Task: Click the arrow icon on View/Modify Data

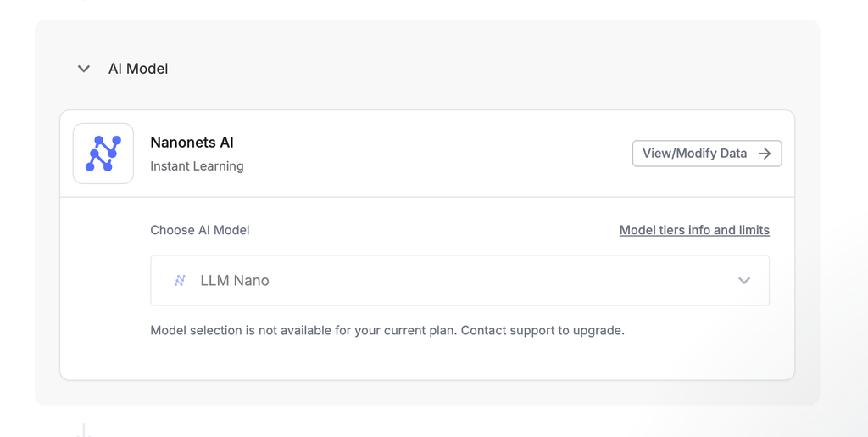Action: (765, 154)
